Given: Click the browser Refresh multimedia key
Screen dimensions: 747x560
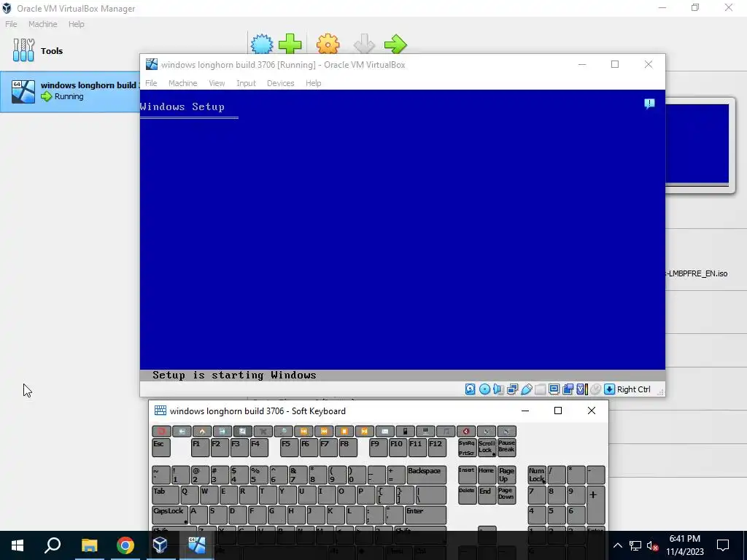Looking at the screenshot, I should [x=243, y=432].
